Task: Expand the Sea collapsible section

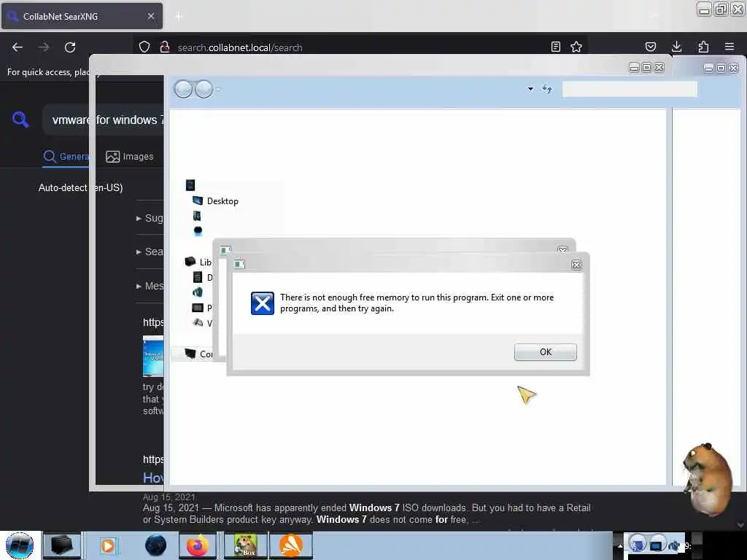Action: 150,252
